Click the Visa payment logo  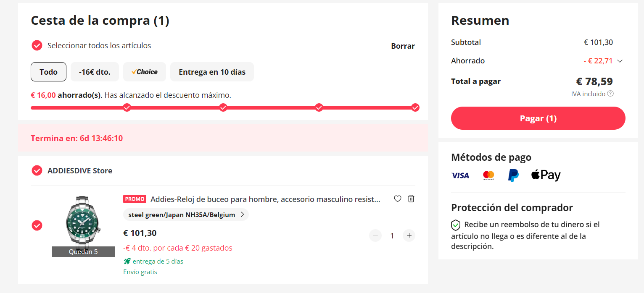click(460, 175)
